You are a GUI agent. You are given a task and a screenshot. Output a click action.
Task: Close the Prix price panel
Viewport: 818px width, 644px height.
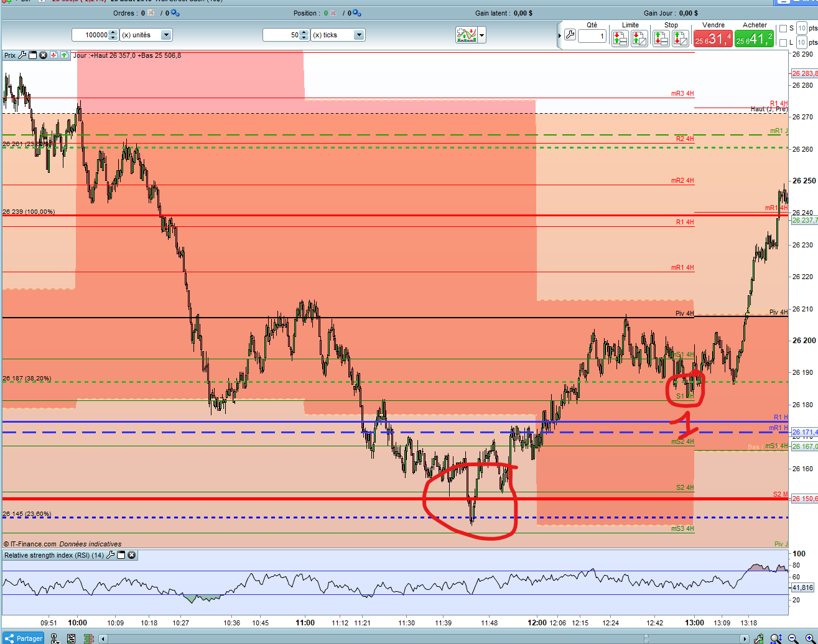coord(44,55)
